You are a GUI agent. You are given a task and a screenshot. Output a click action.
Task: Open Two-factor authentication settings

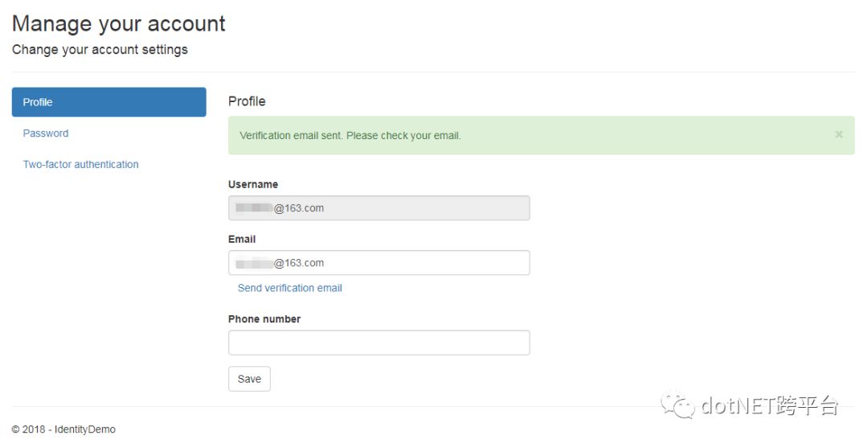[80, 164]
